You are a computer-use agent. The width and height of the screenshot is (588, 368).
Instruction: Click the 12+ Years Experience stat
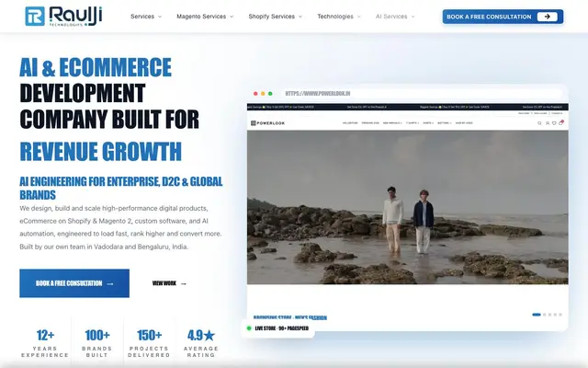pos(45,344)
